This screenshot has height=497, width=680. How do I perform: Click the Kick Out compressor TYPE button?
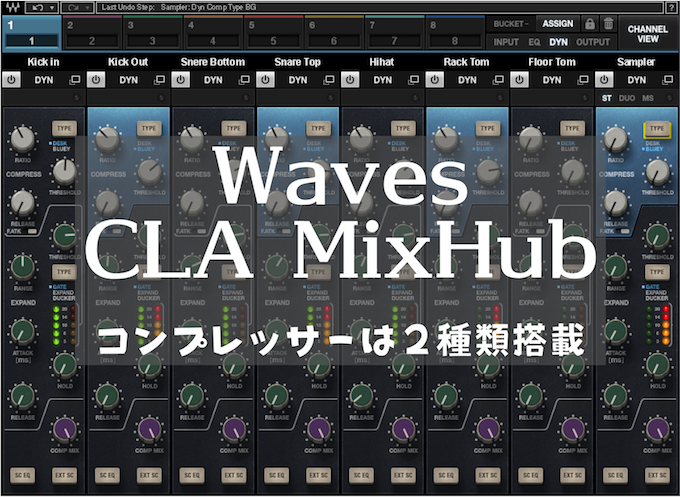pyautogui.click(x=149, y=128)
